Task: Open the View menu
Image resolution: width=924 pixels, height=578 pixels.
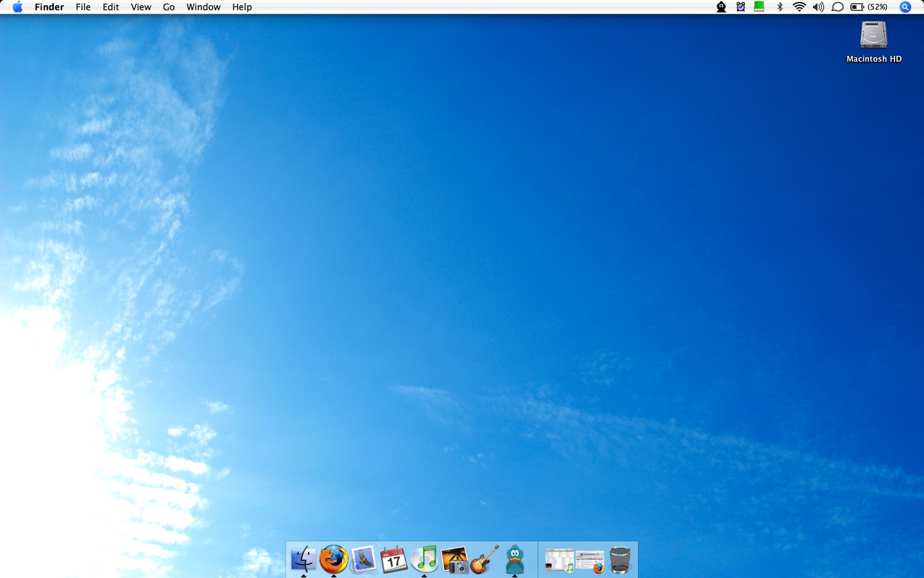Action: click(x=141, y=7)
